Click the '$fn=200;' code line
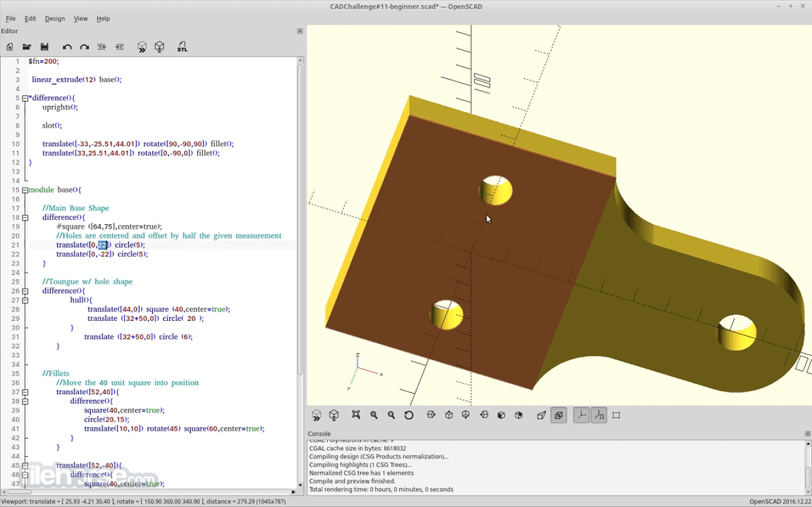812x507 pixels. pos(43,61)
